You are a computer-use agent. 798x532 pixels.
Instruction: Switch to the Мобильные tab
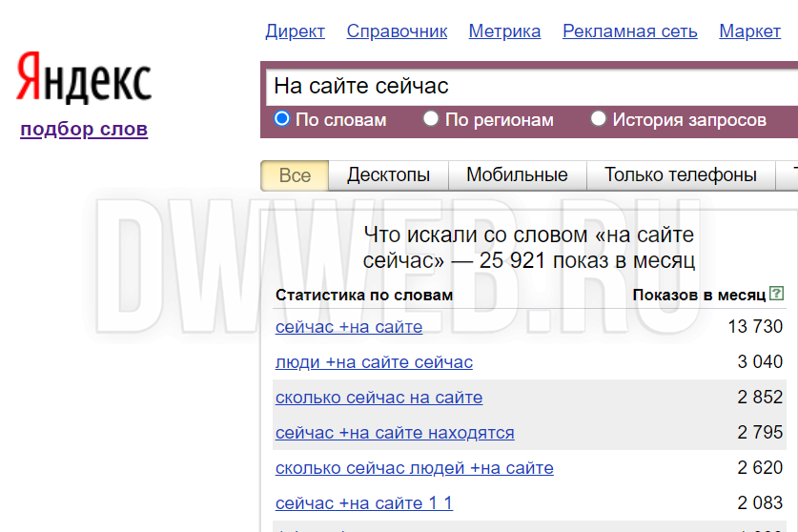point(517,175)
